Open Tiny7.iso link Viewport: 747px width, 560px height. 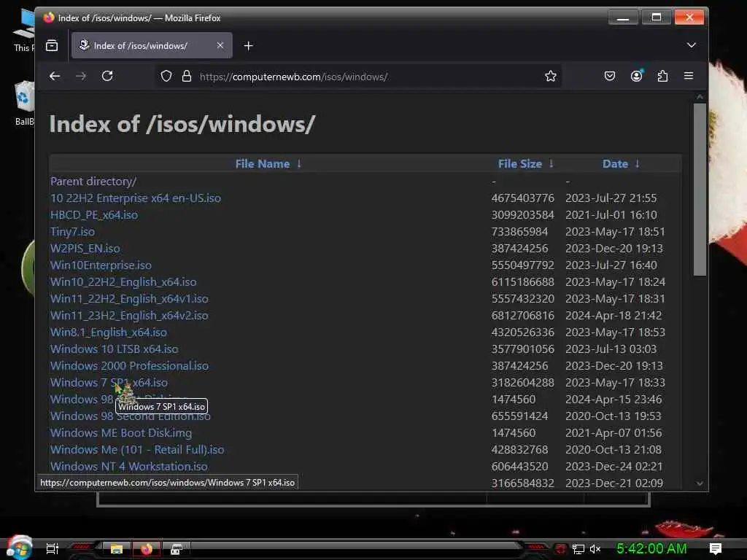click(x=72, y=232)
